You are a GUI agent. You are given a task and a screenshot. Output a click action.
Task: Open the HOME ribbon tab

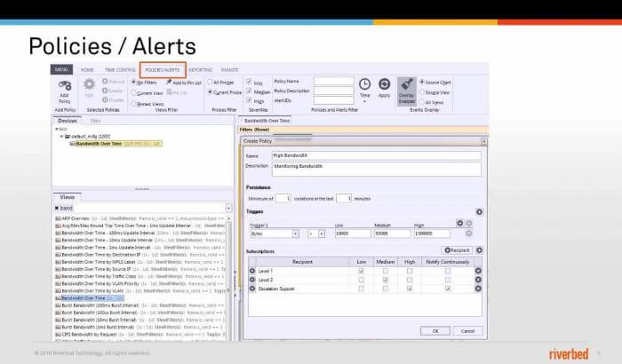87,70
